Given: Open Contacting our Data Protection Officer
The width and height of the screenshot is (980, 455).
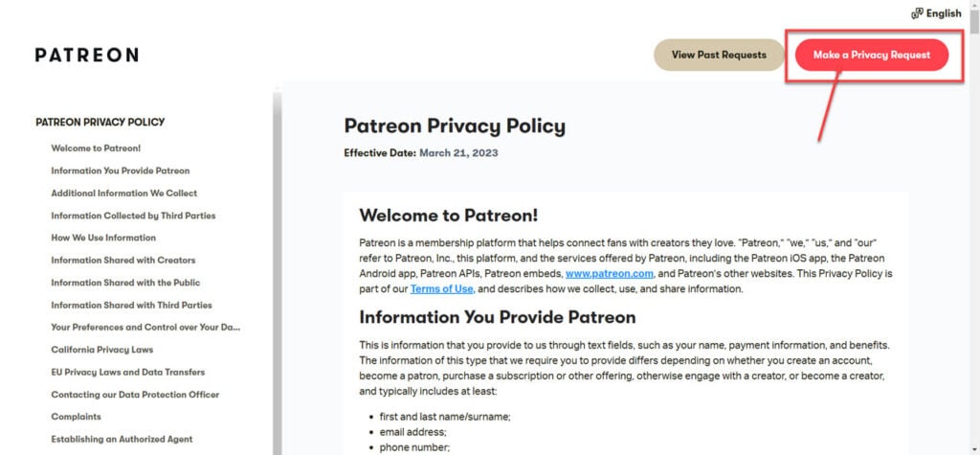Looking at the screenshot, I should (135, 395).
